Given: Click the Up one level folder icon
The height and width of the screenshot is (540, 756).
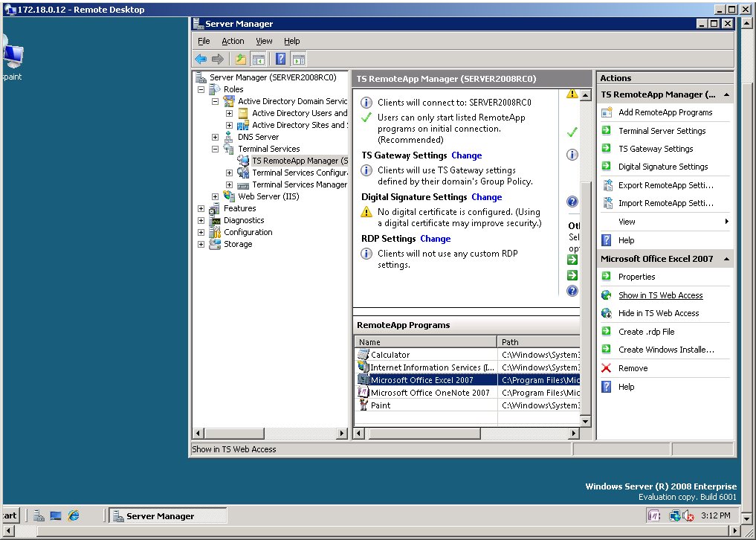Looking at the screenshot, I should click(241, 60).
